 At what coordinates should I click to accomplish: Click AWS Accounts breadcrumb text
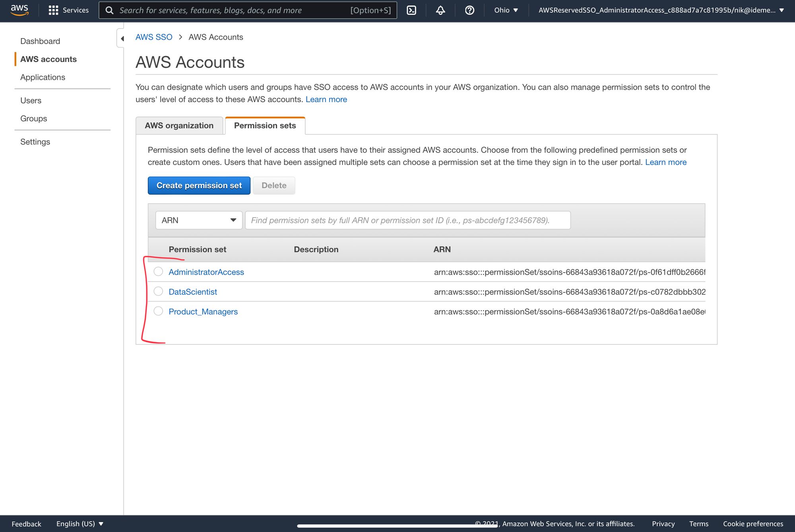[216, 37]
